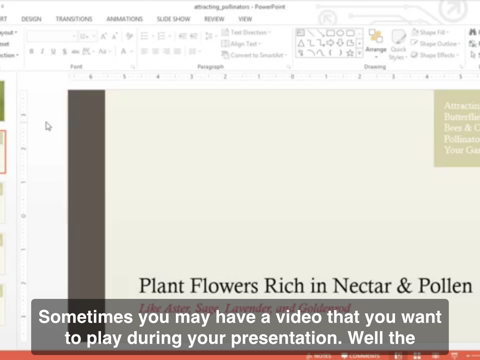Switch to VIEW ribbon tab
This screenshot has width=480, height=360.
(245, 19)
